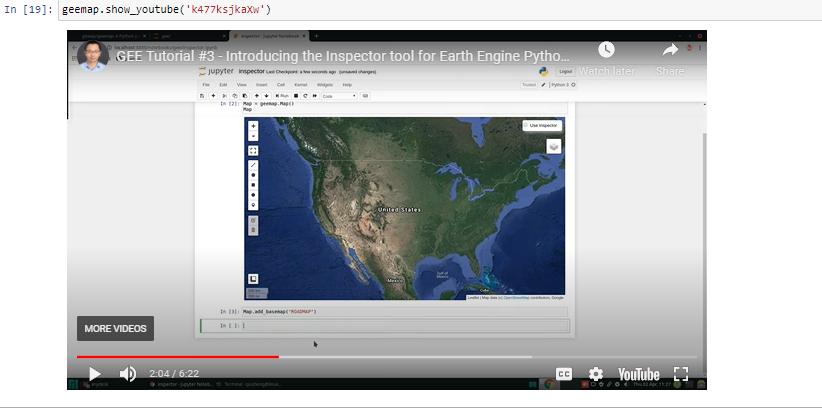Screen dimensions: 822x409
Task: Show the MORE VIDEOS panel
Action: point(115,329)
